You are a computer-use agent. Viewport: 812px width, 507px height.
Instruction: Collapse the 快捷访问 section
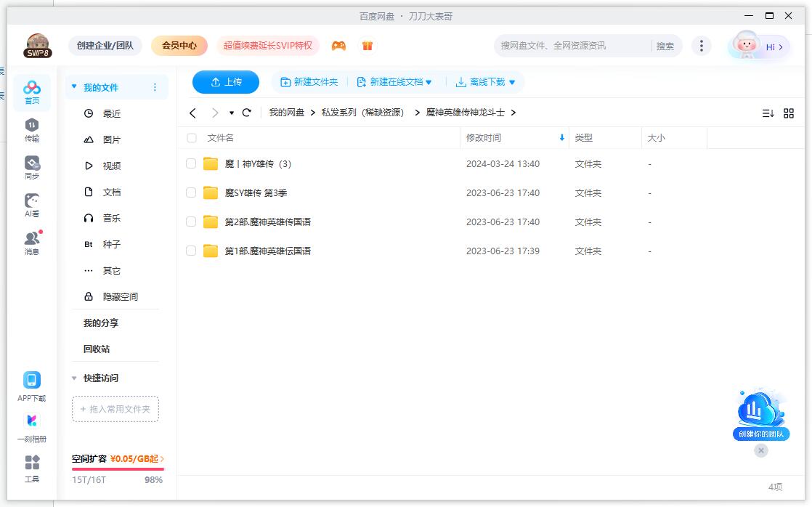click(74, 378)
